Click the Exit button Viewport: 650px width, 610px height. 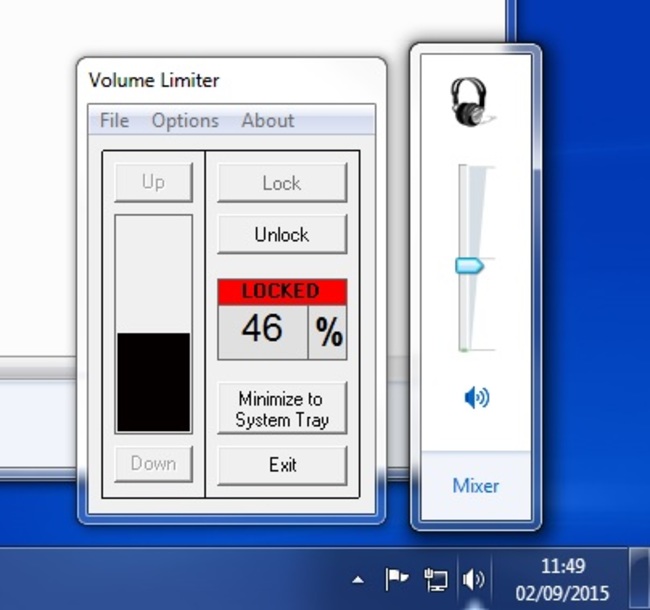coord(282,465)
